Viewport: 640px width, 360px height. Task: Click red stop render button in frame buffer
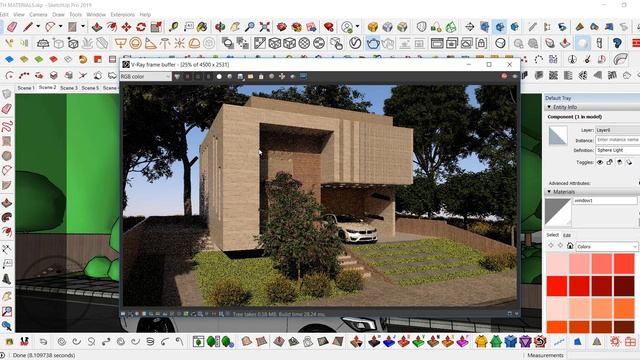(504, 76)
